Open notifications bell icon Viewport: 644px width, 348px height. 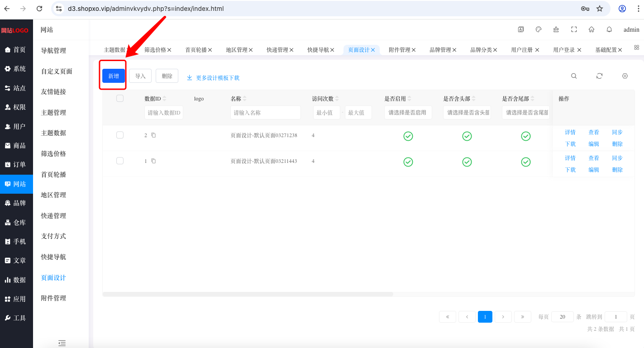[609, 29]
